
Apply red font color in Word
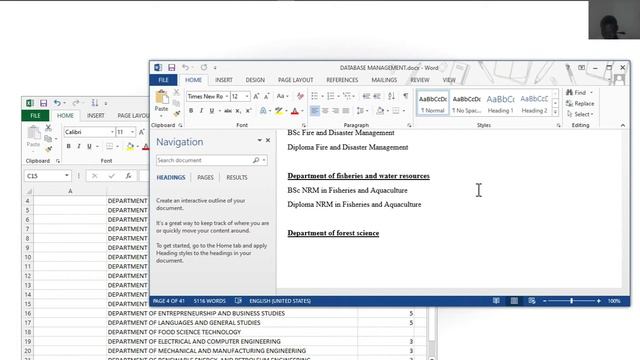[x=295, y=111]
